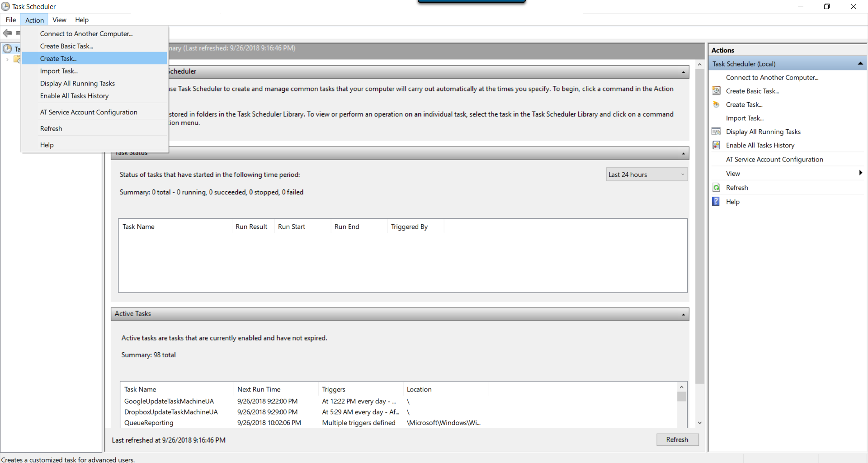Image resolution: width=868 pixels, height=463 pixels.
Task: Click the green Refresh icon in Actions
Action: tap(716, 188)
